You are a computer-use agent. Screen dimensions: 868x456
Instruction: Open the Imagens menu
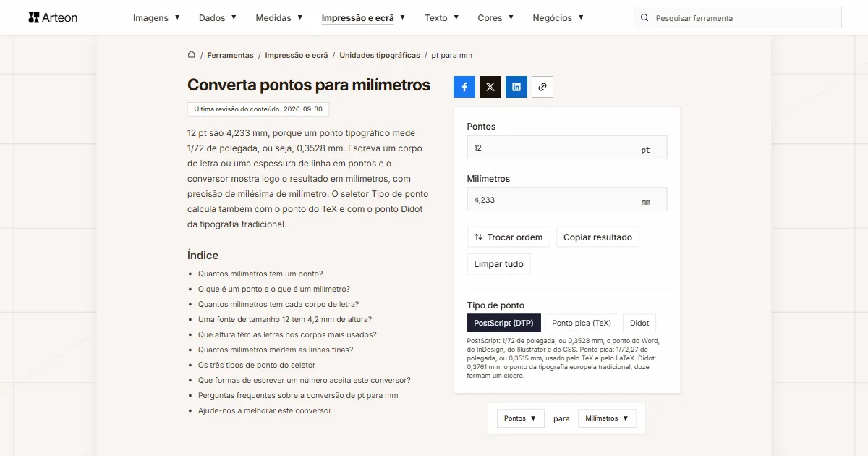(x=156, y=18)
